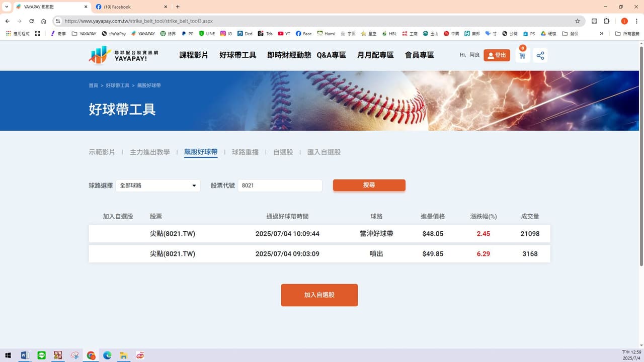Open the Chrome profile avatar
The image size is (644, 362).
[x=624, y=21]
